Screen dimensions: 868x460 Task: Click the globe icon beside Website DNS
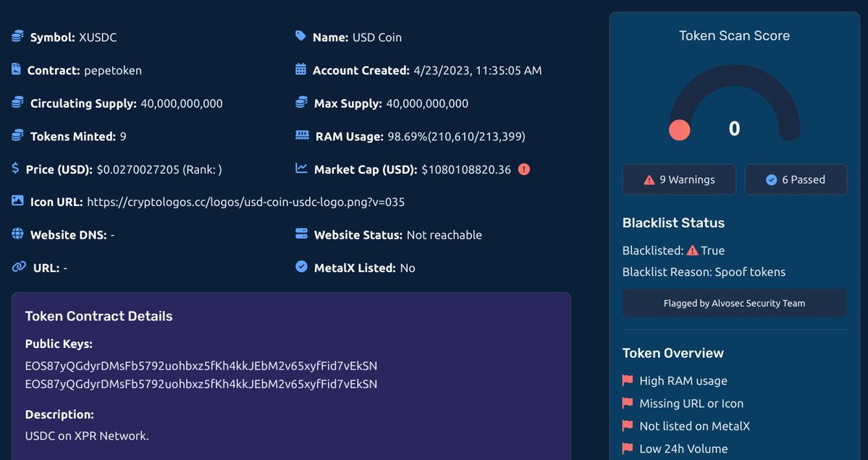click(x=17, y=234)
